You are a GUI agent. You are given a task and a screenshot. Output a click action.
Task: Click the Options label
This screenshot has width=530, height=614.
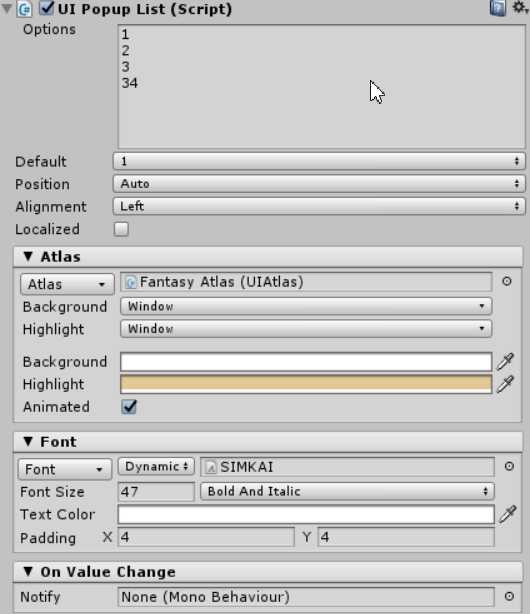[x=49, y=29]
